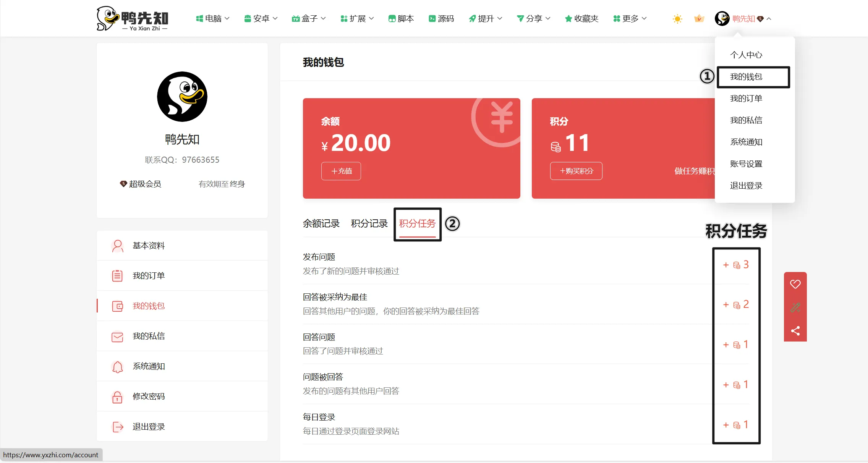The image size is (868, 463).
Task: Expand the 分享 dropdown chevron
Action: (548, 18)
